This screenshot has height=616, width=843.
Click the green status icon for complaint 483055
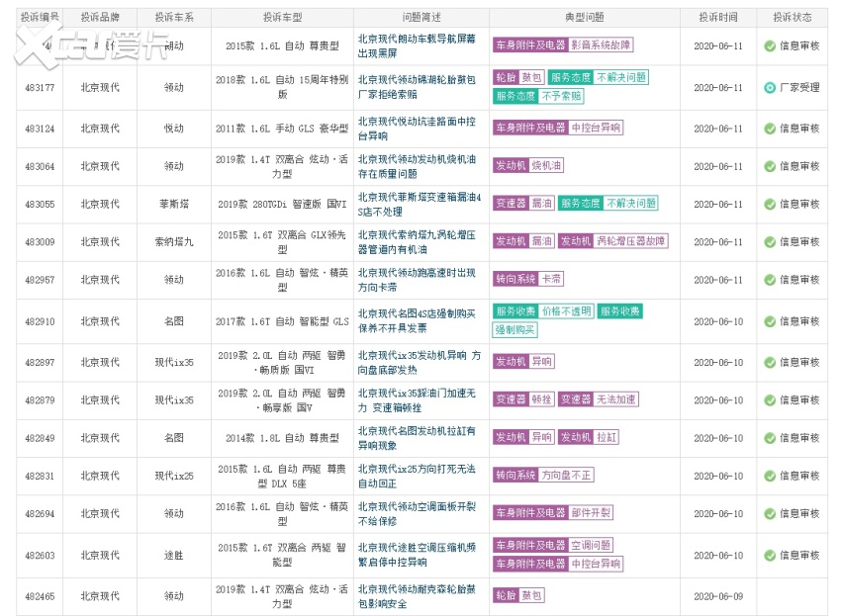click(x=770, y=204)
